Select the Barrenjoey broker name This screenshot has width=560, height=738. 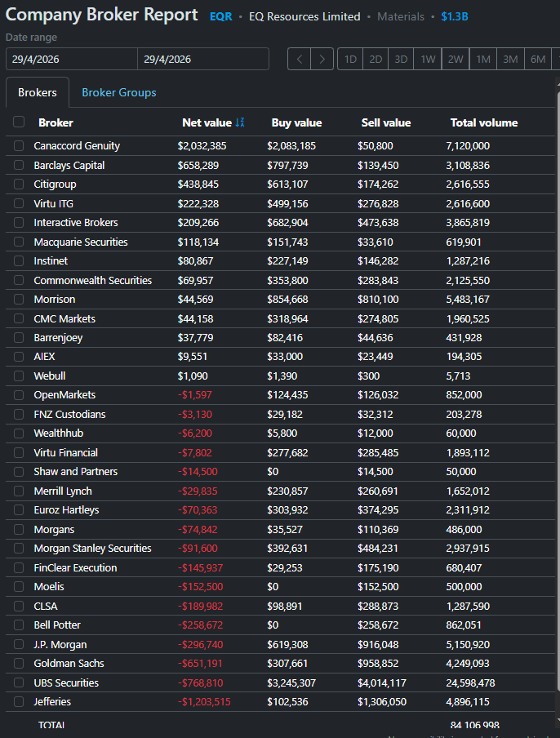point(58,338)
